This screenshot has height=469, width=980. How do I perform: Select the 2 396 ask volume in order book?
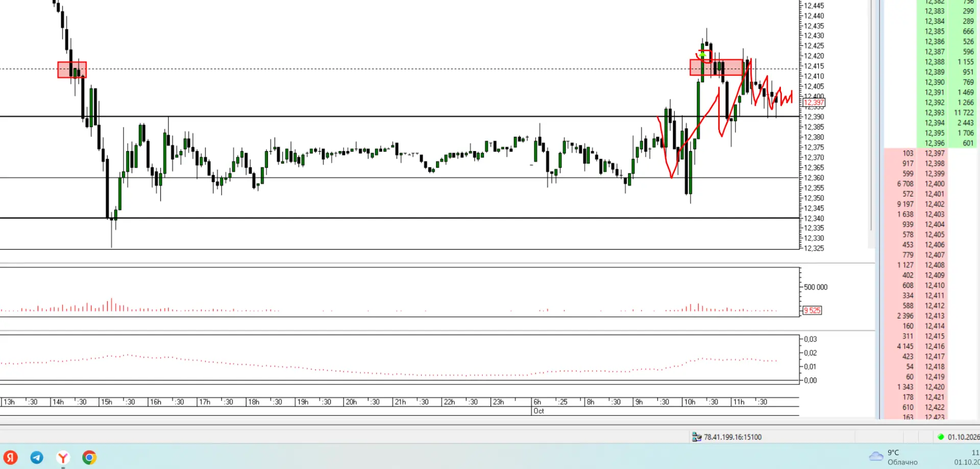(905, 316)
